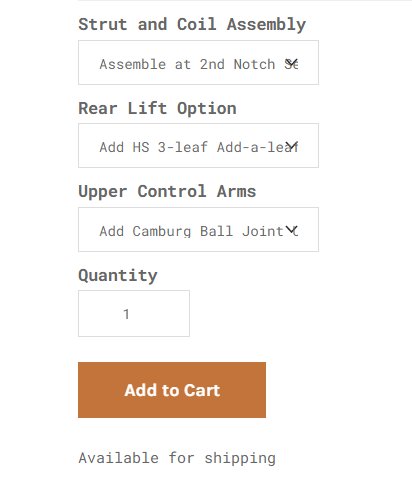
Task: Click the 'Strut and Coil Assembly' label
Action: click(192, 25)
